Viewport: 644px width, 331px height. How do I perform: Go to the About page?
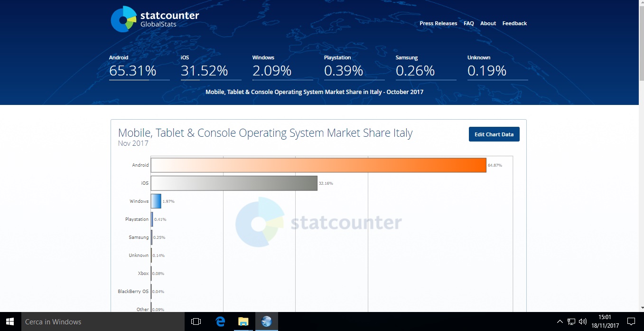[x=488, y=23]
